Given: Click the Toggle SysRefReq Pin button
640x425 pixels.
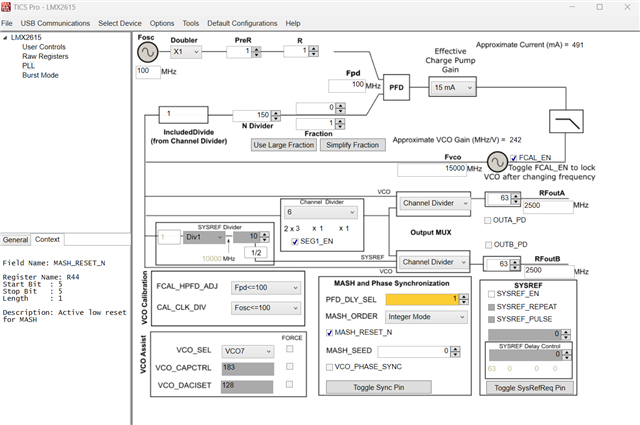Looking at the screenshot, I should 529,388.
